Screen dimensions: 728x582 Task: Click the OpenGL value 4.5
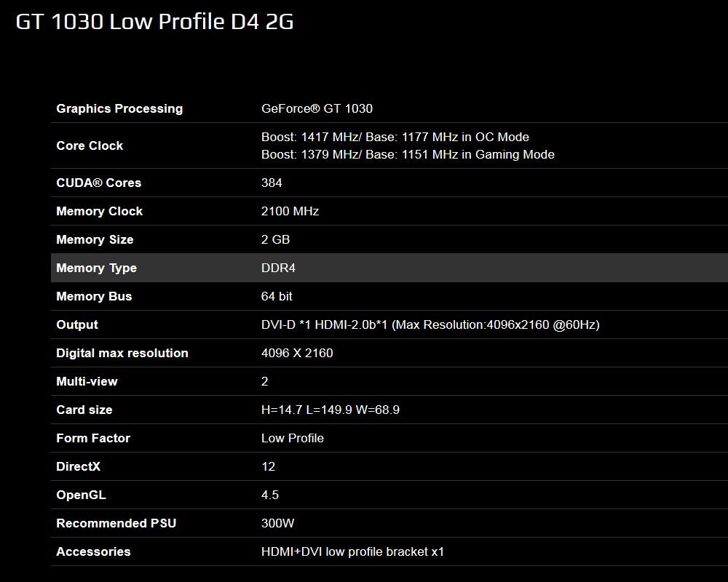[x=270, y=495]
